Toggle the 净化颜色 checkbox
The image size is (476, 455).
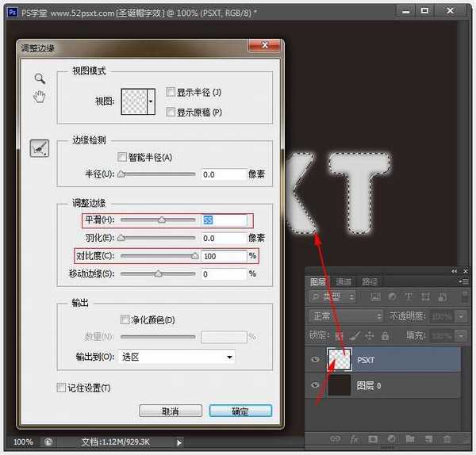(125, 319)
